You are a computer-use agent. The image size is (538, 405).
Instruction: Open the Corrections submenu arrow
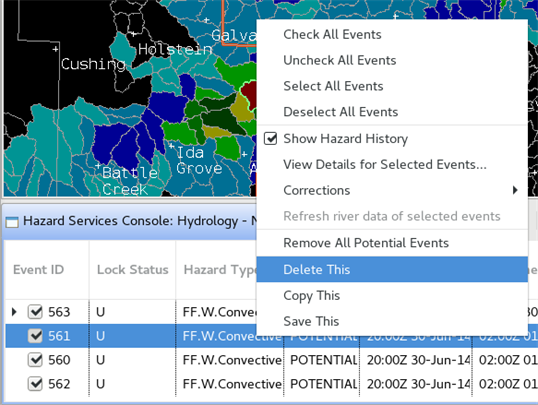(515, 190)
